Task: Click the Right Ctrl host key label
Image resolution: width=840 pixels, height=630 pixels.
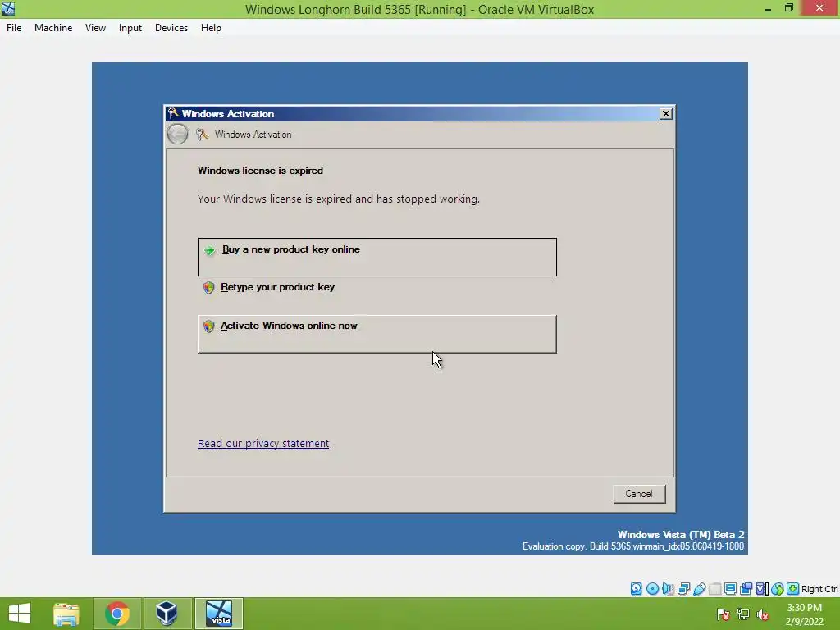Action: tap(820, 589)
